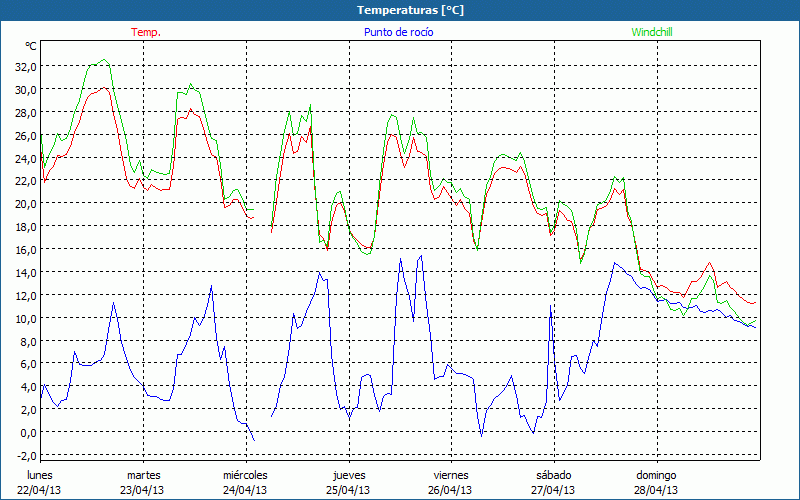The image size is (800, 500).
Task: Select the red 'Temp.' legend label
Action: (146, 32)
